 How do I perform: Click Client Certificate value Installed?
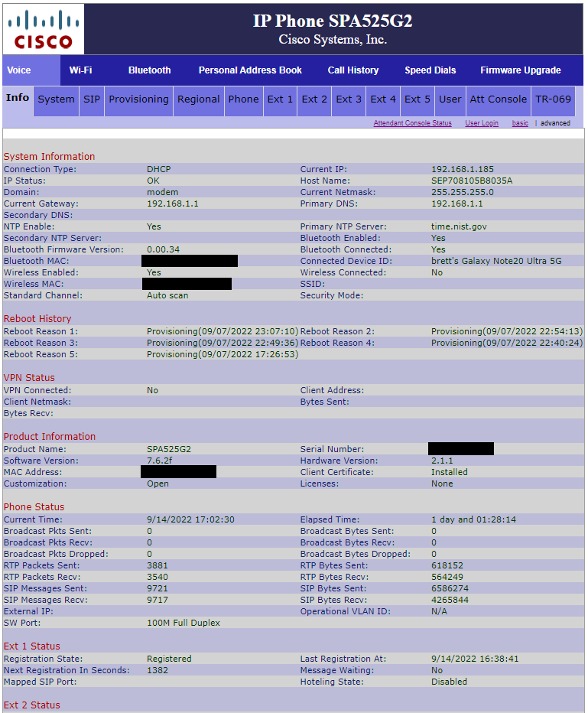coord(449,472)
